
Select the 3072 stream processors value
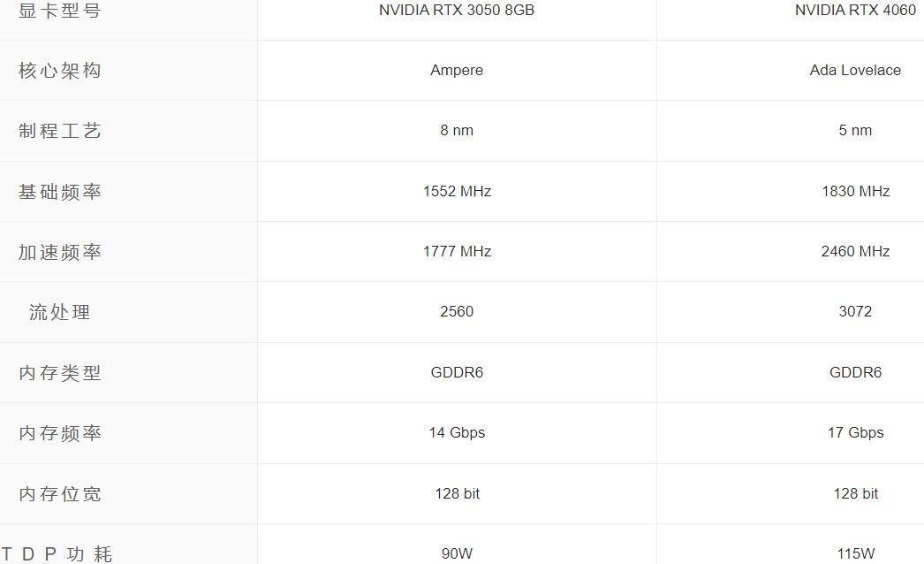[855, 312]
